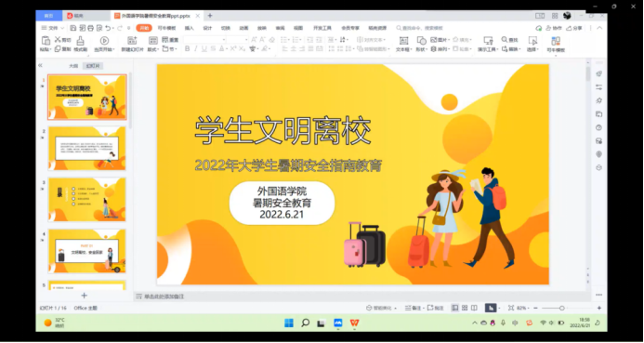
Task: Collapse the ribbon with the chevron arrow
Action: coord(599,28)
